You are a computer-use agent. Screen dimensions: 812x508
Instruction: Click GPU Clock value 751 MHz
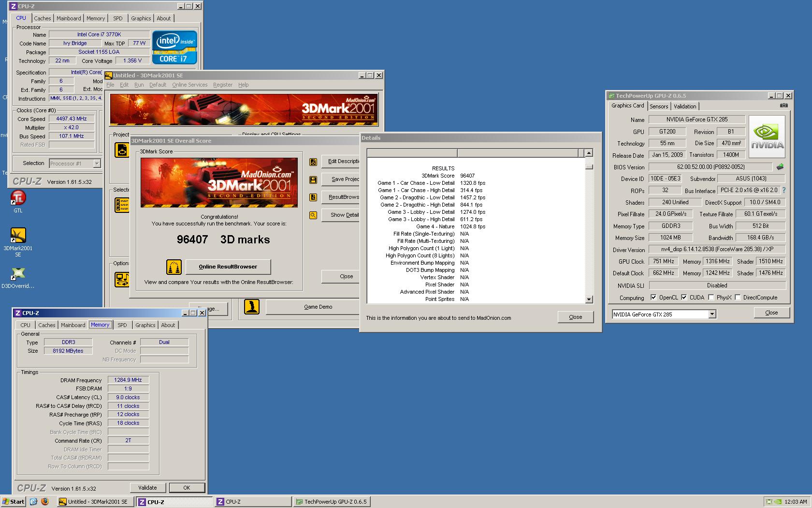pos(663,261)
